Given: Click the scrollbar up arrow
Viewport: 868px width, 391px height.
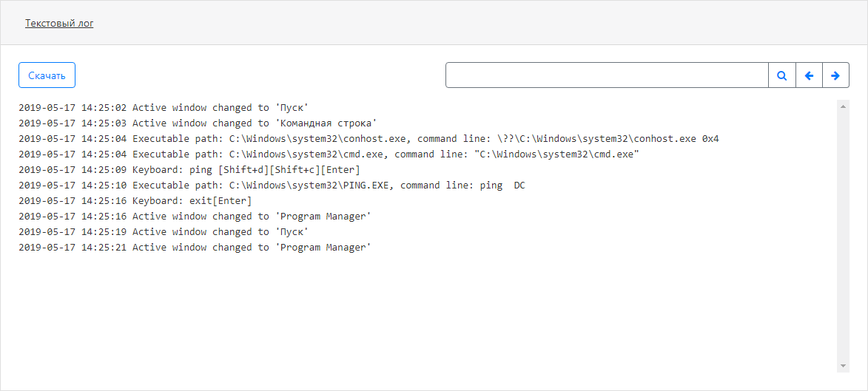Looking at the screenshot, I should (x=843, y=106).
